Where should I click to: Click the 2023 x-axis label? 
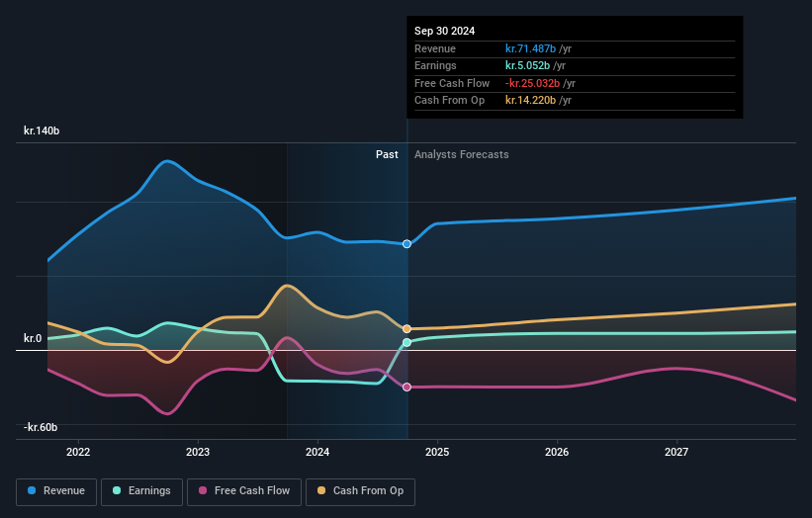click(x=198, y=452)
